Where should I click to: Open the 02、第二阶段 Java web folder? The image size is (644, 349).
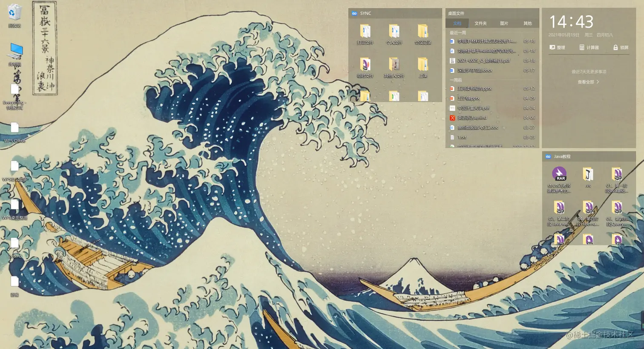pos(559,213)
